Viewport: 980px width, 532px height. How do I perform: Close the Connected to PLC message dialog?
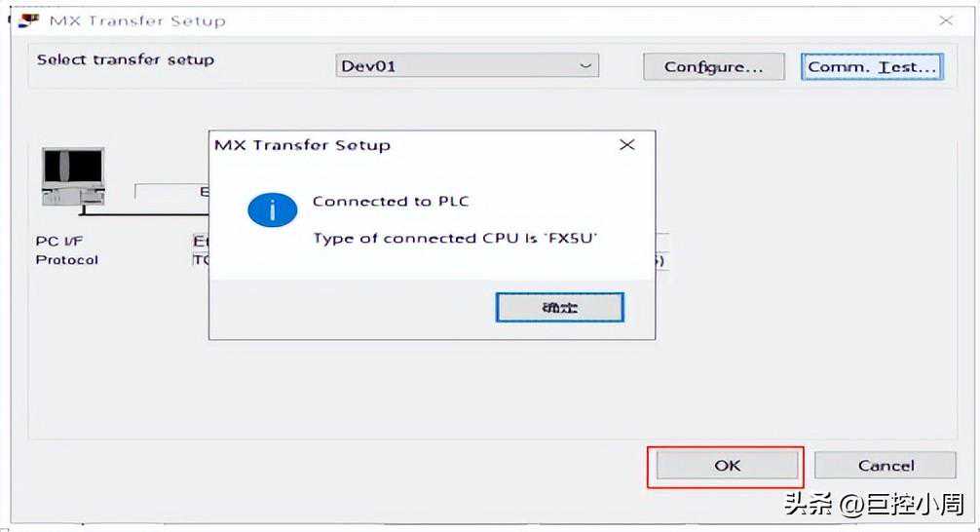627,145
